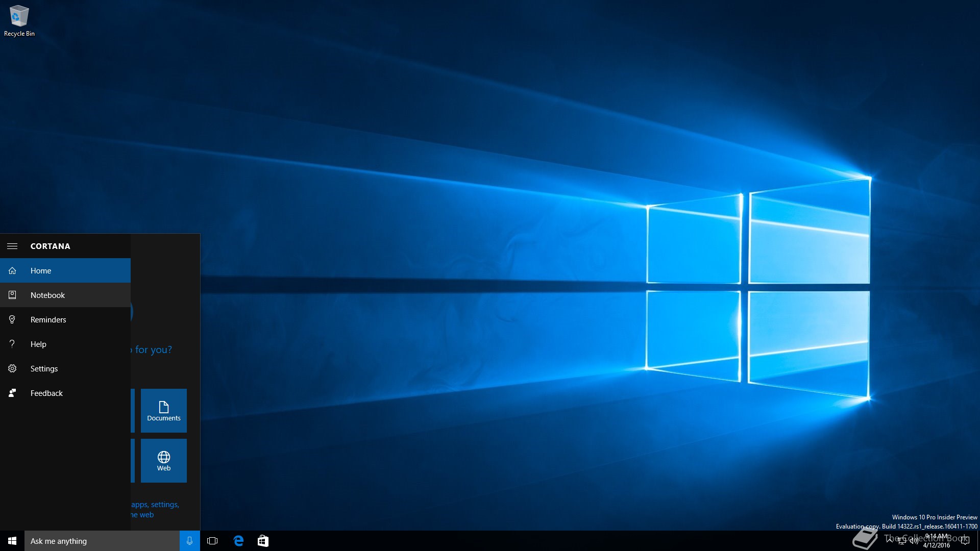Viewport: 980px width, 551px height.
Task: Click the Cortana microphone icon
Action: [189, 541]
